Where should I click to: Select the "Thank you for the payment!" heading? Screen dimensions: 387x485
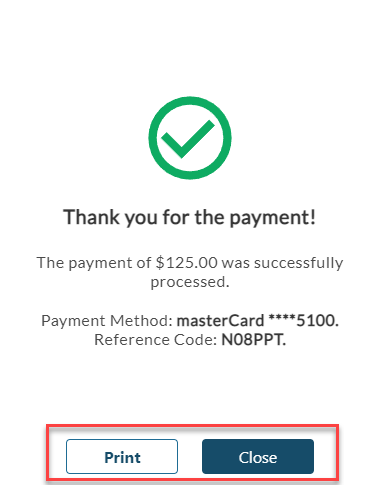(189, 218)
